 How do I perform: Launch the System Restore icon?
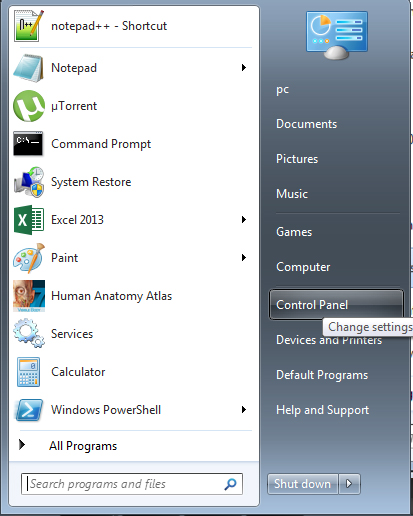29,182
